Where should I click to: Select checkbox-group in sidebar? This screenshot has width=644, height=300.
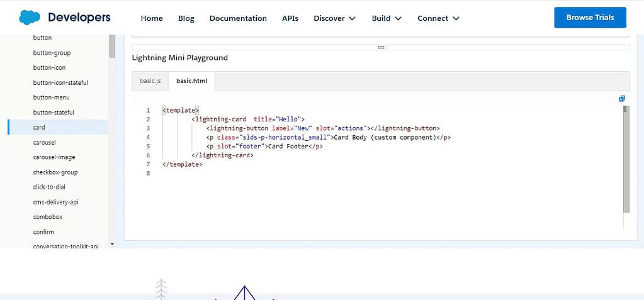point(55,172)
